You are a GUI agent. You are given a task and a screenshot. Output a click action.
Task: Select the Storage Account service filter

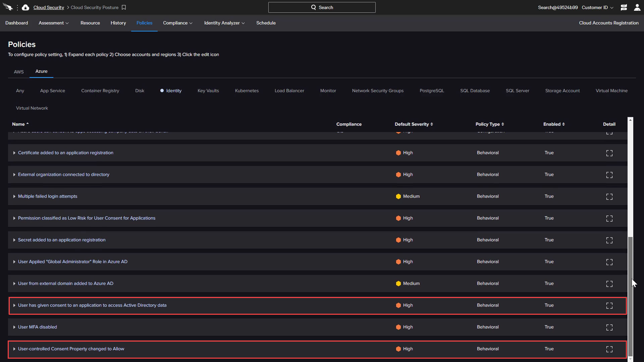(562, 91)
